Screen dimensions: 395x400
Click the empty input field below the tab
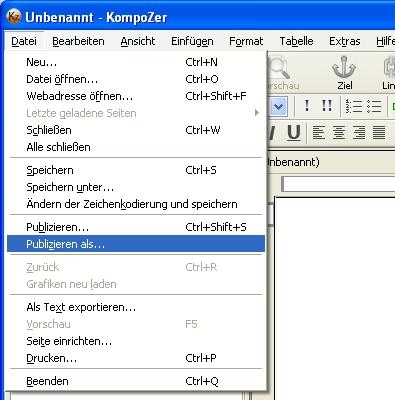click(338, 184)
